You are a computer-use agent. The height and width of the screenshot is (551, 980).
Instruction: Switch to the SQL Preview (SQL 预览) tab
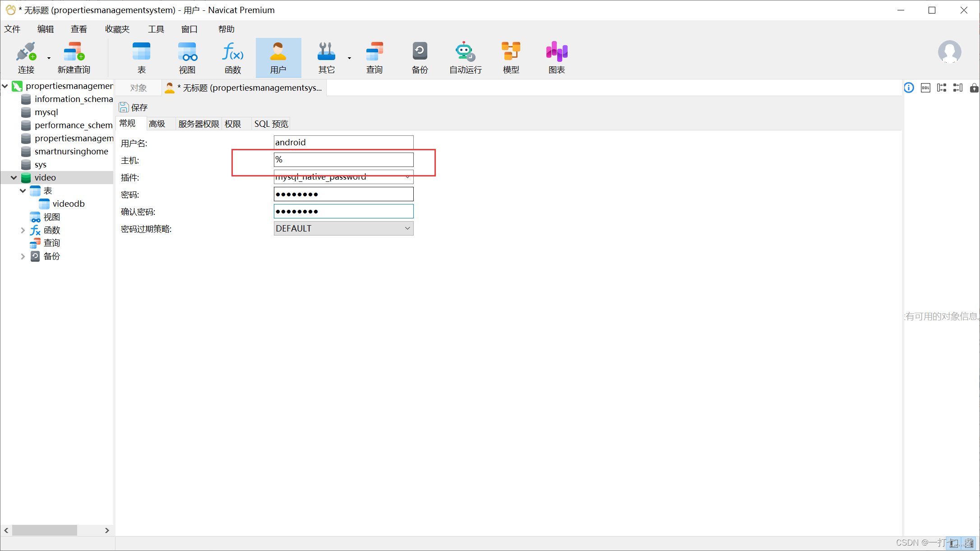coord(271,124)
